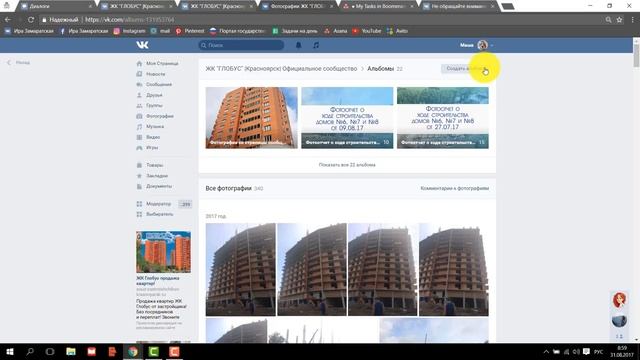Open Комментарии к фотографиям link

pyautogui.click(x=455, y=189)
